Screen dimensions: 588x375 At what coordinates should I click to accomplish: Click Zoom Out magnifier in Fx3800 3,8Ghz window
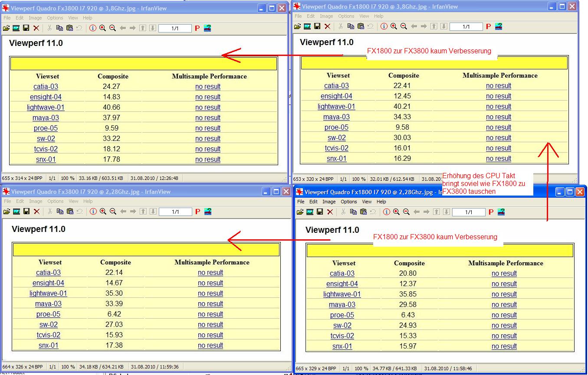[112, 28]
